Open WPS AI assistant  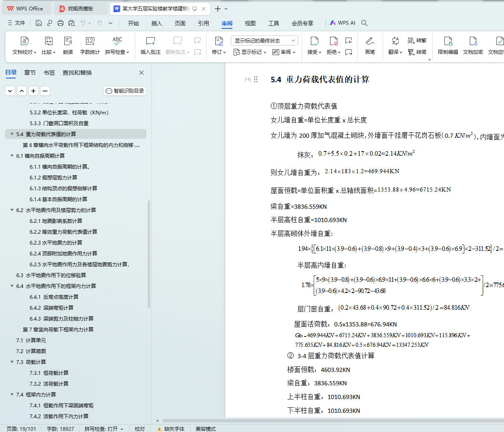pos(343,23)
